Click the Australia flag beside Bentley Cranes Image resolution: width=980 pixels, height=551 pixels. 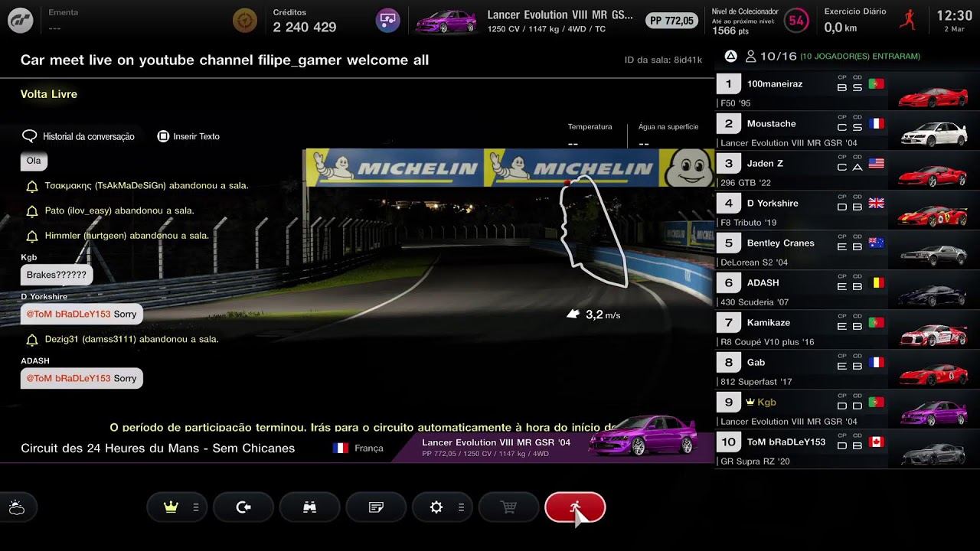[877, 243]
